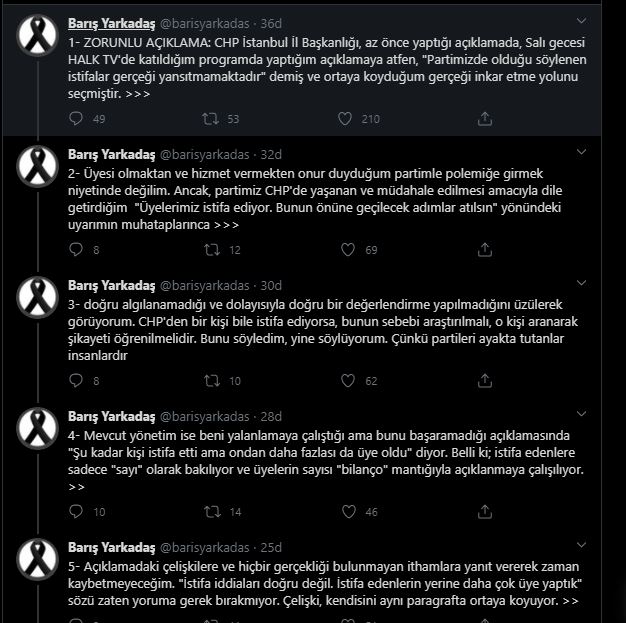626x623 pixels.
Task: Like the tweet with 46 likes
Action: click(x=346, y=511)
